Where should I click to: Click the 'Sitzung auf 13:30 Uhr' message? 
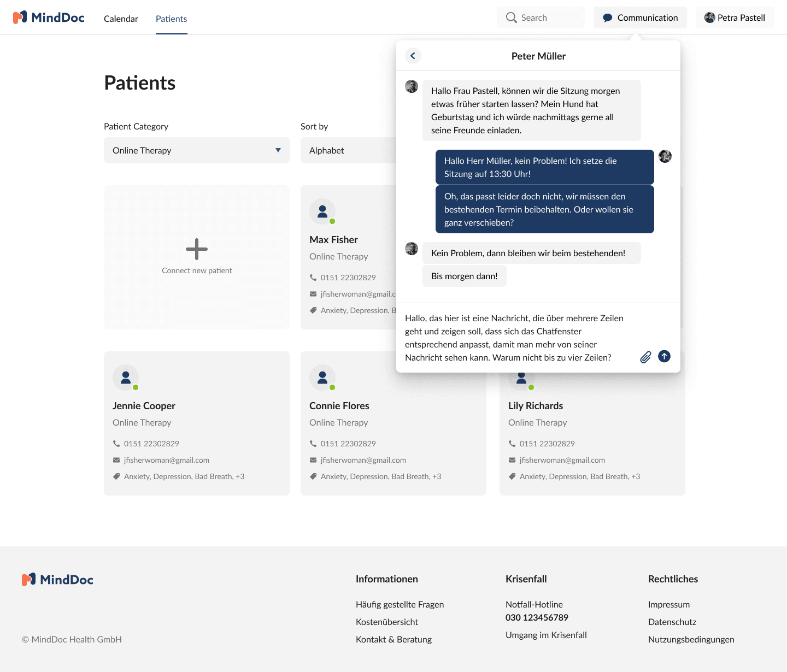[545, 167]
